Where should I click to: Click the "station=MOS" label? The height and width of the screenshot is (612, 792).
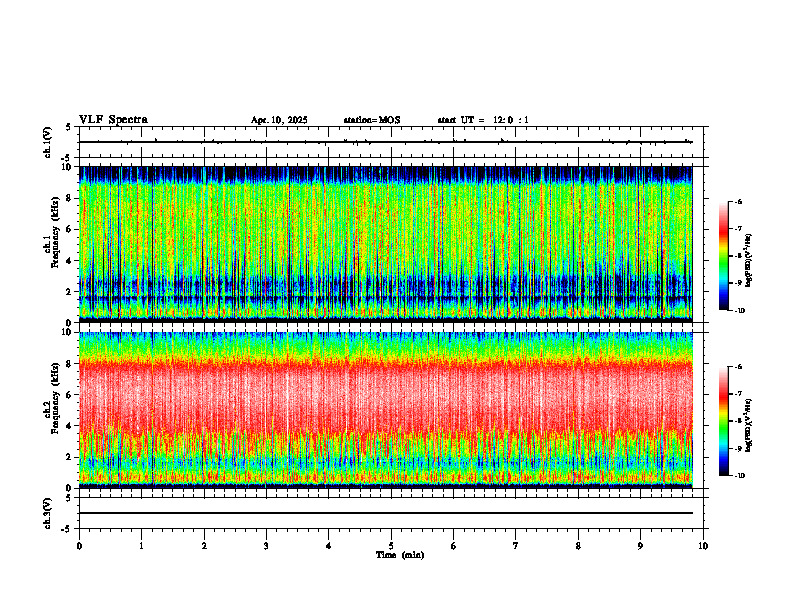[372, 120]
